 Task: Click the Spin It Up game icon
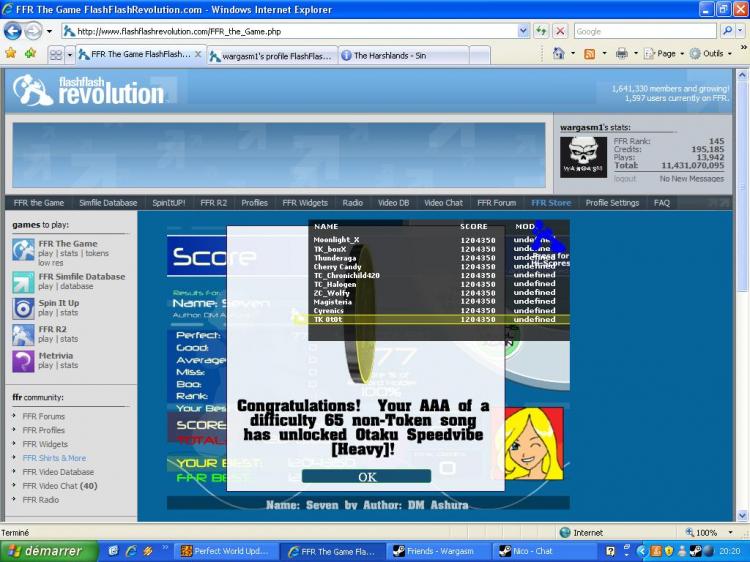[23, 308]
